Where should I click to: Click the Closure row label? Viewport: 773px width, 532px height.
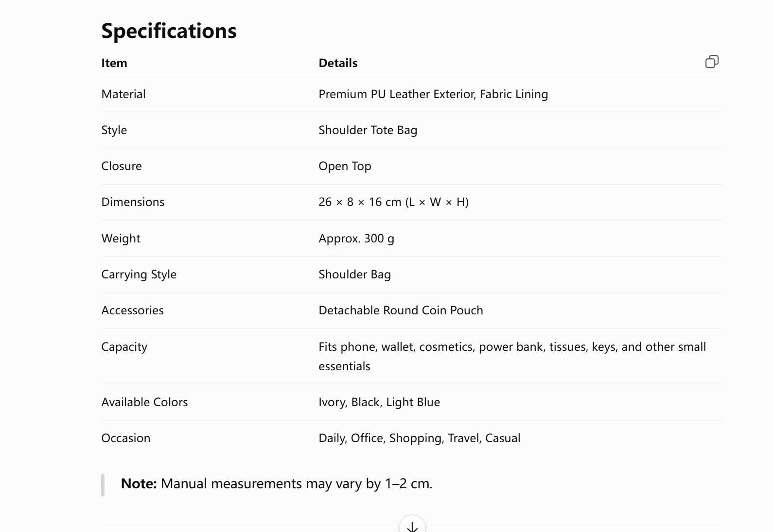coord(122,166)
